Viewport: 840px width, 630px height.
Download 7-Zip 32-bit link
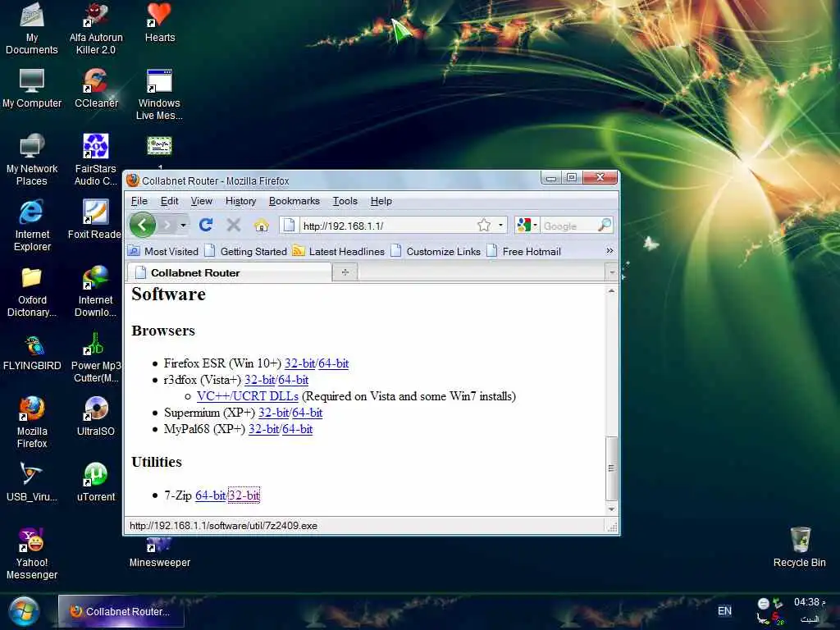(244, 495)
